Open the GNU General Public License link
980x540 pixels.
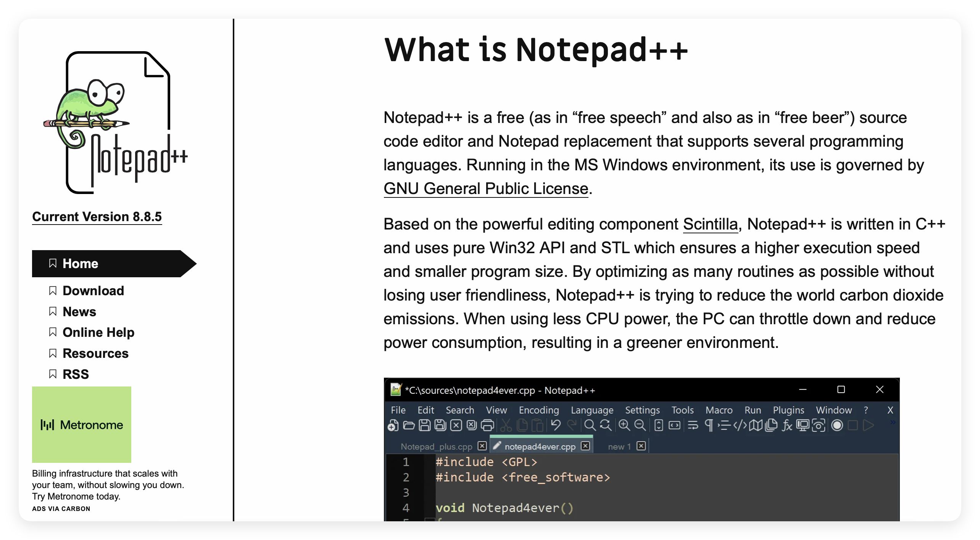pos(486,189)
